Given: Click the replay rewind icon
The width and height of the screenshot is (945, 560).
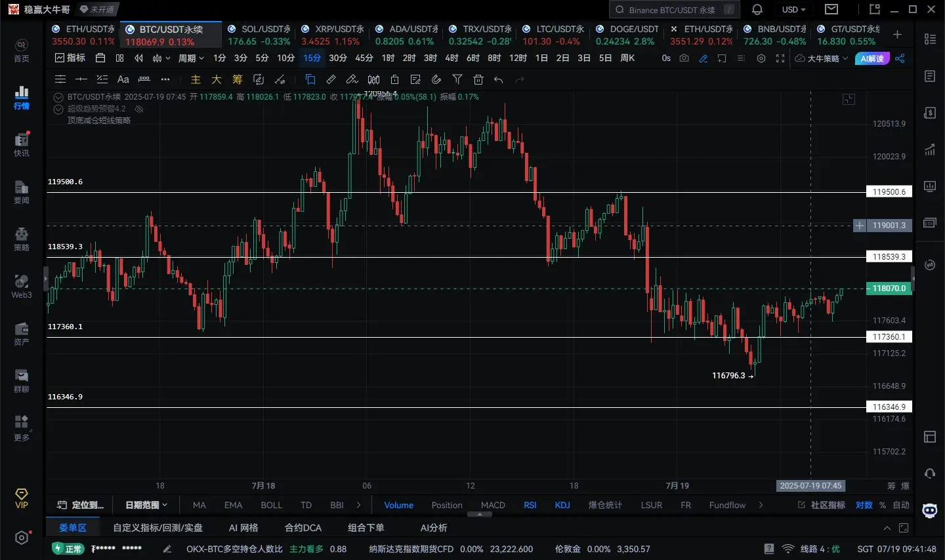Looking at the screenshot, I should pos(138,58).
